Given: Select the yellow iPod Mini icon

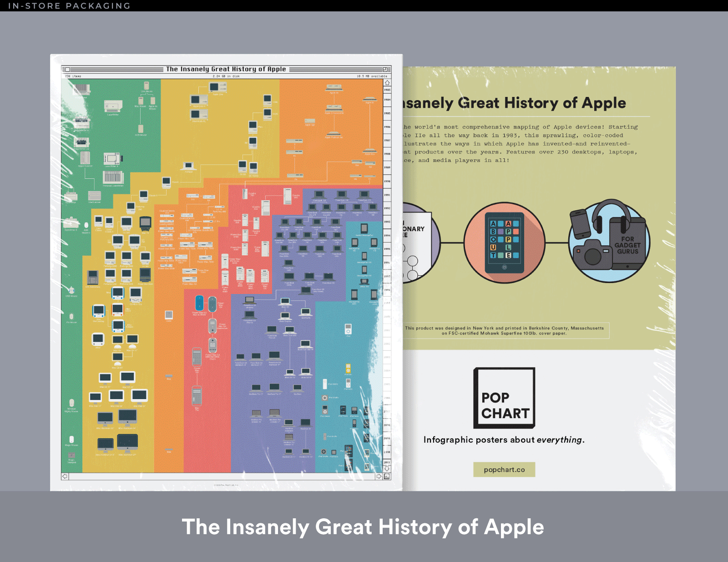Looking at the screenshot, I should click(x=348, y=368).
